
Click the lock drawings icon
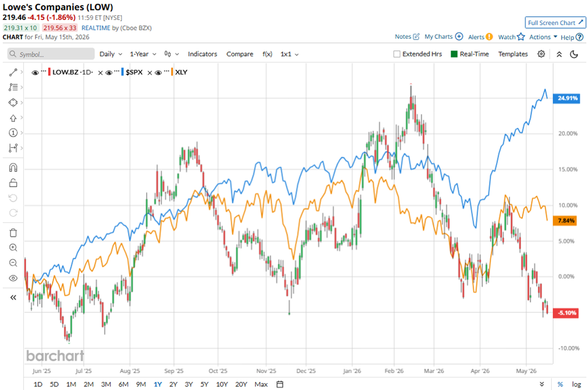click(13, 183)
